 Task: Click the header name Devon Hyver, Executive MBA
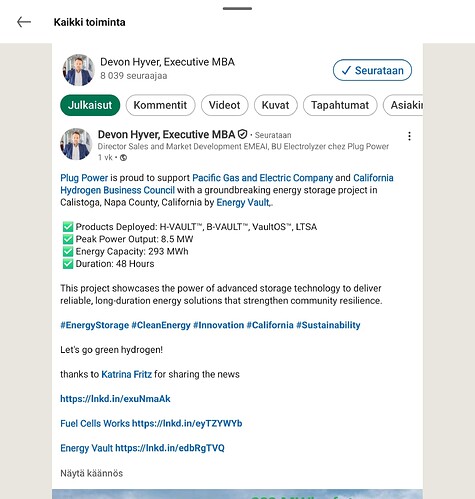pyautogui.click(x=168, y=62)
